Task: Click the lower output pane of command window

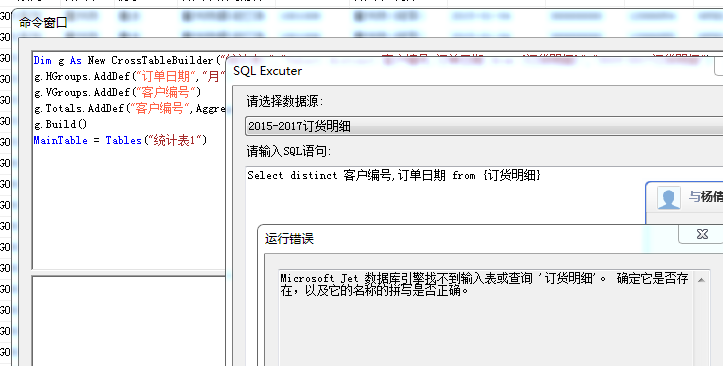Action: coord(129,321)
